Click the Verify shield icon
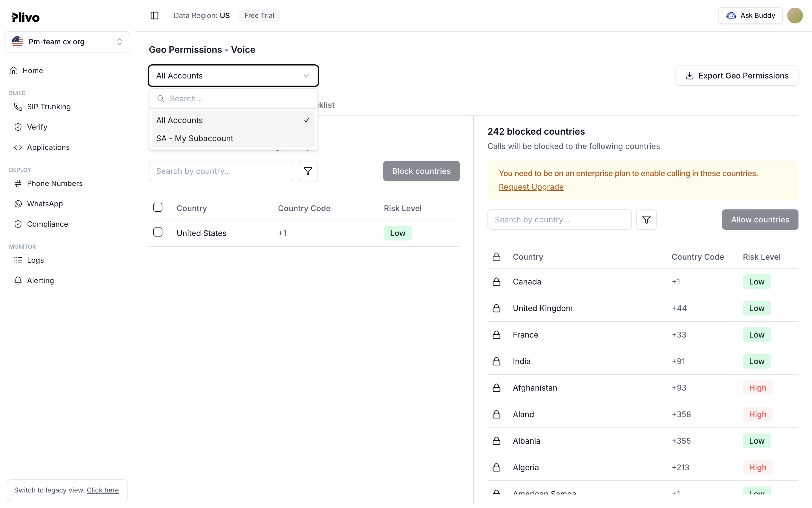The width and height of the screenshot is (812, 508). click(x=18, y=127)
